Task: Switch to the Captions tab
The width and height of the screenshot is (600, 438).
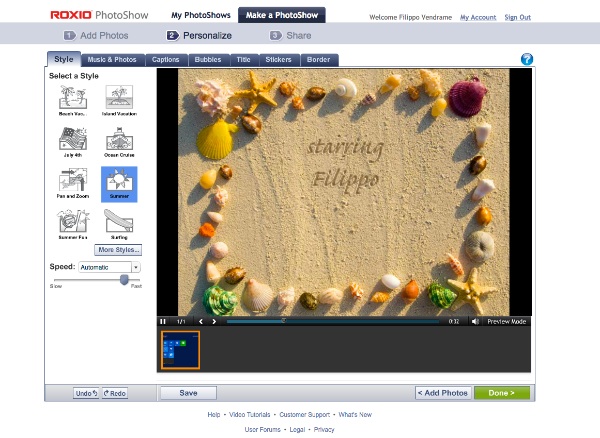Action: click(165, 60)
